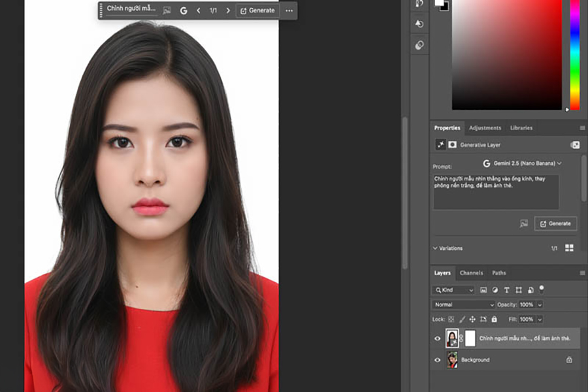Go to next variation in contextual taskbar
Screen dimensions: 588x392
[227, 10]
